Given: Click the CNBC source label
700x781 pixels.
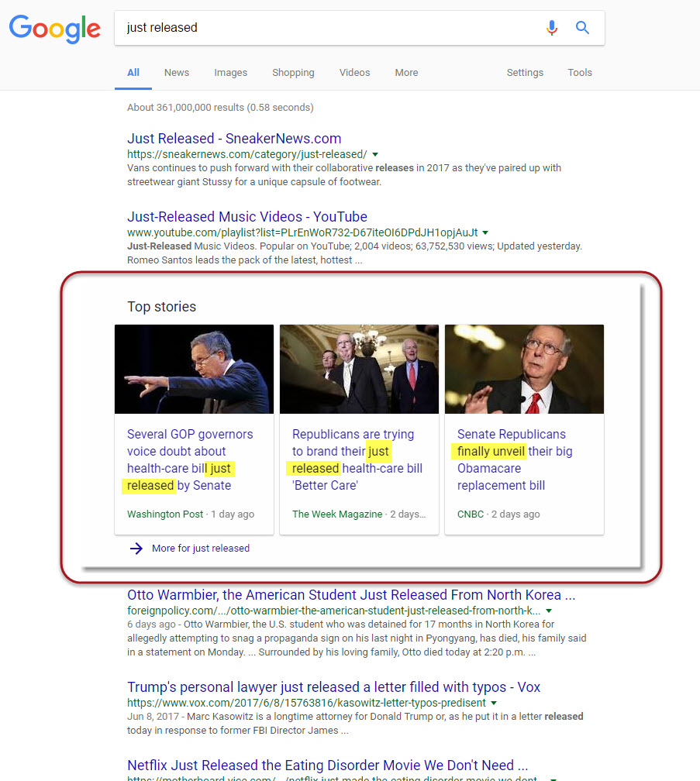Looking at the screenshot, I should tap(471, 514).
